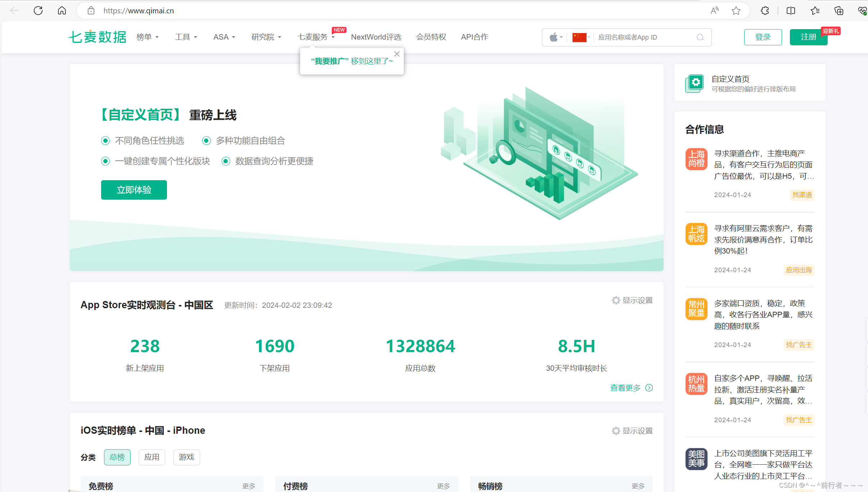The width and height of the screenshot is (868, 492).
Task: Expand the 七麦服务 dropdown menu
Action: click(x=316, y=37)
